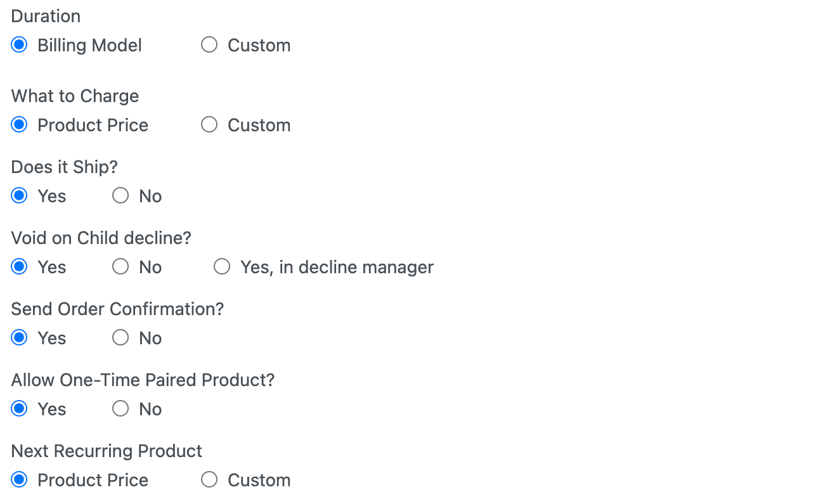Click the Product Price label under What to Charge

pos(93,126)
